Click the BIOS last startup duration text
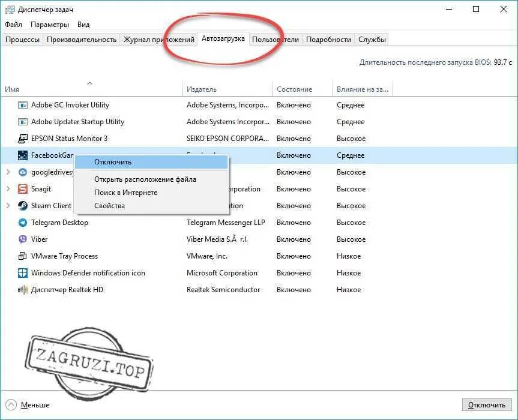Viewport: 518px width, 420px height. (x=435, y=62)
